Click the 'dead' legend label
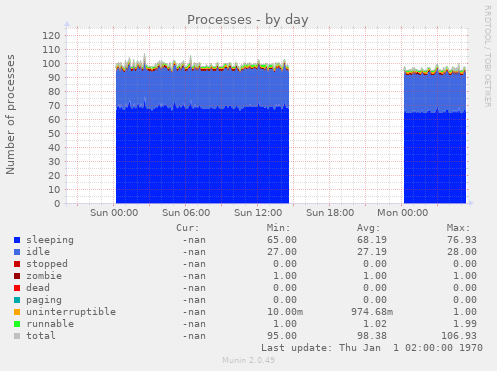Viewport: 497px width, 371px height. click(x=38, y=288)
